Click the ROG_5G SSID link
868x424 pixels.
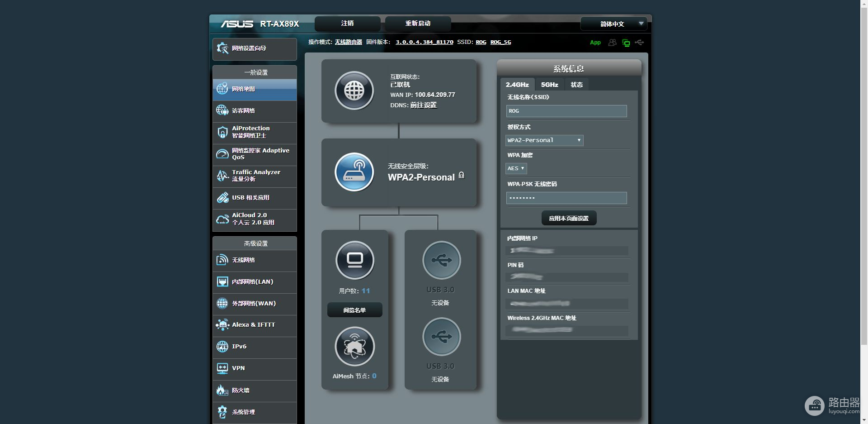[x=500, y=42]
